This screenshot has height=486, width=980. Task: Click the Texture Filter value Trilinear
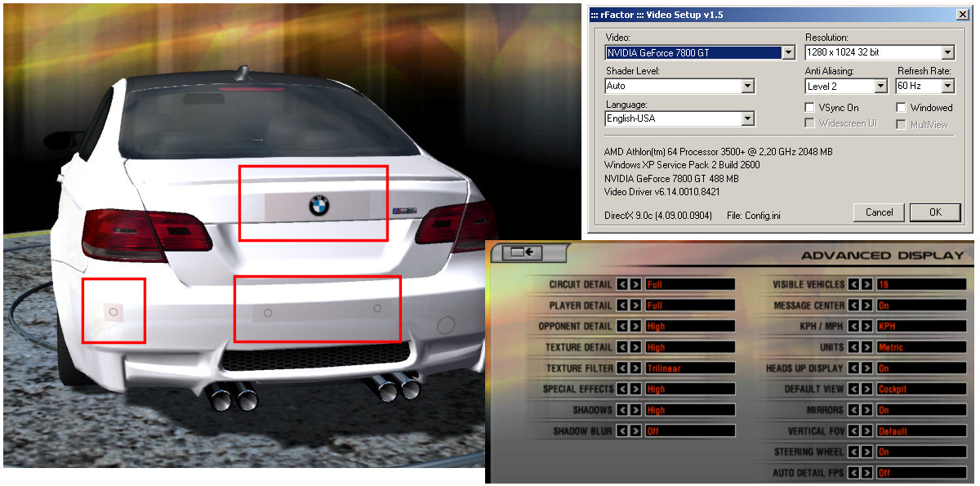689,368
